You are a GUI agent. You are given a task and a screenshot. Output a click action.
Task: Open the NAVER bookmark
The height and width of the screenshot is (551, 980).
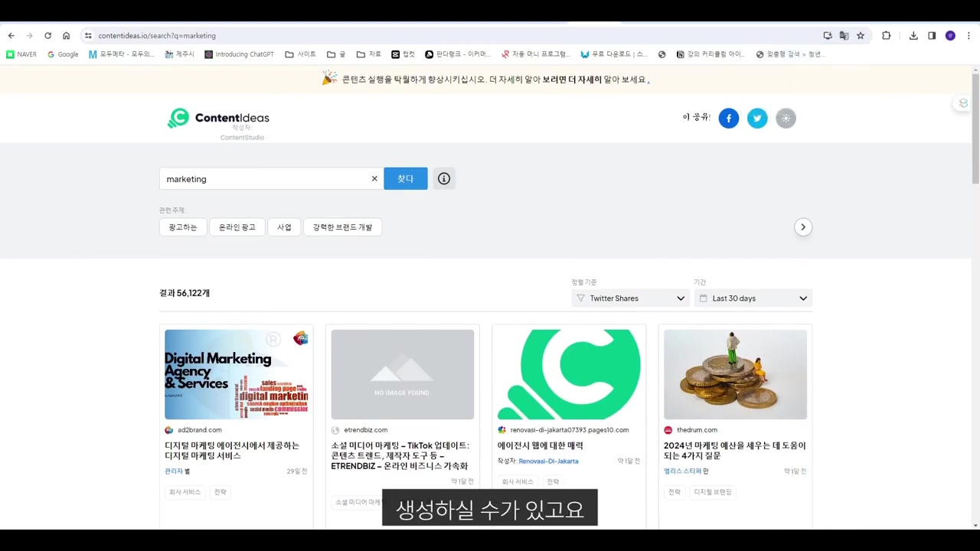coord(21,54)
